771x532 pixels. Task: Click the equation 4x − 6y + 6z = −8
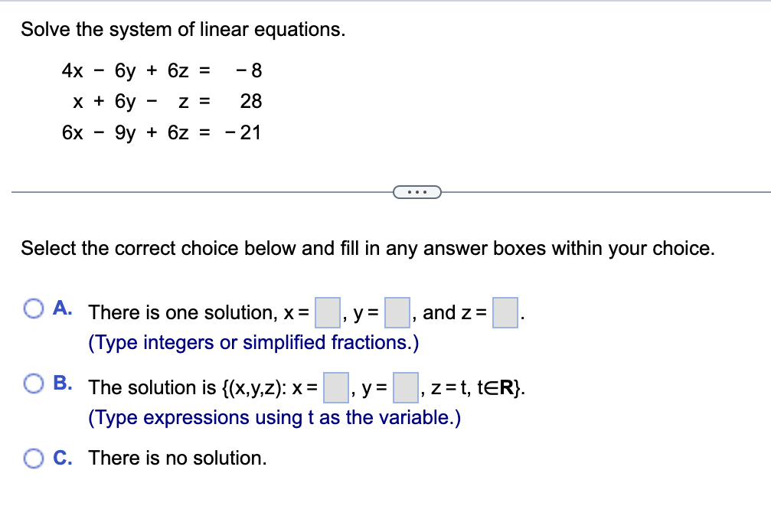161,70
